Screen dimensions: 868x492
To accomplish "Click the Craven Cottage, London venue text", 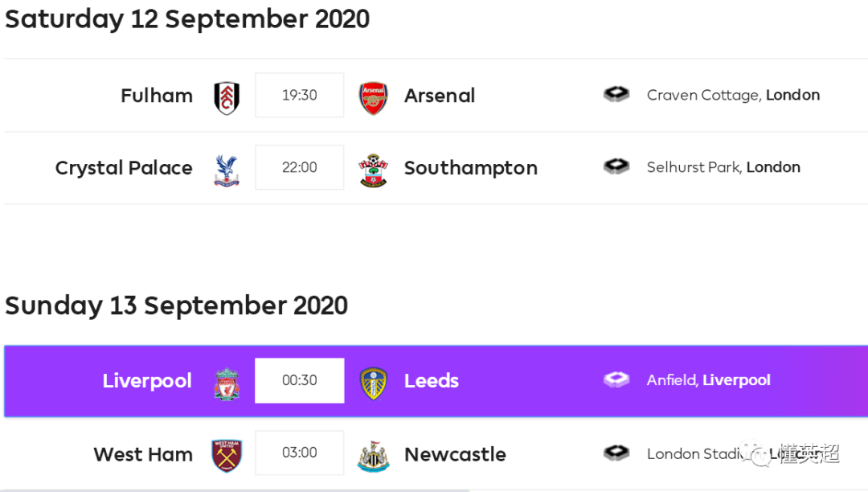I will [733, 95].
